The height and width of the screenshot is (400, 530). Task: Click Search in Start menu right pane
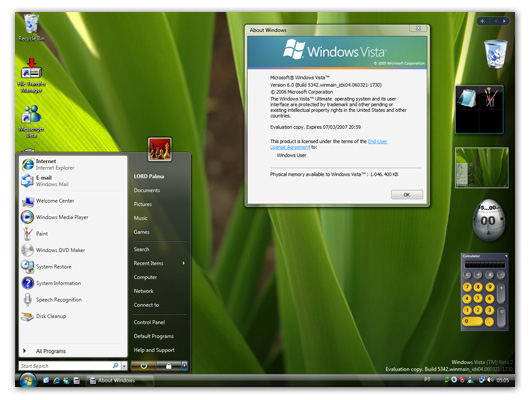coord(141,249)
